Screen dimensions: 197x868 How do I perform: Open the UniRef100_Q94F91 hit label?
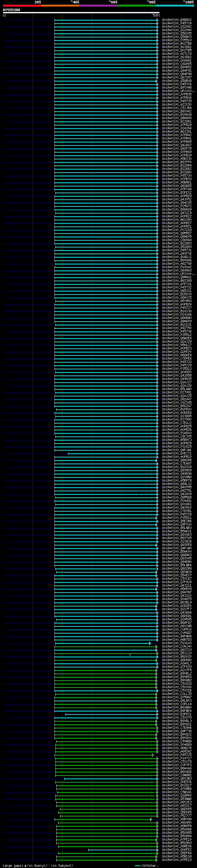[176, 71]
